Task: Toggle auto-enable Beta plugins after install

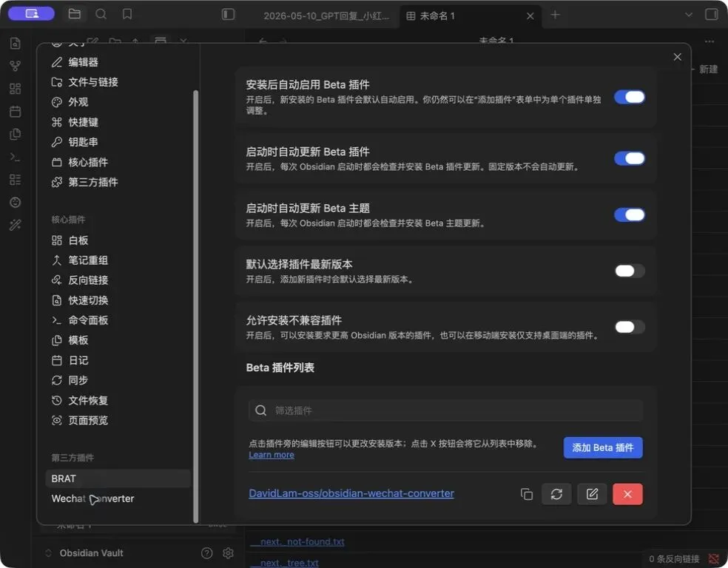Action: pyautogui.click(x=629, y=97)
